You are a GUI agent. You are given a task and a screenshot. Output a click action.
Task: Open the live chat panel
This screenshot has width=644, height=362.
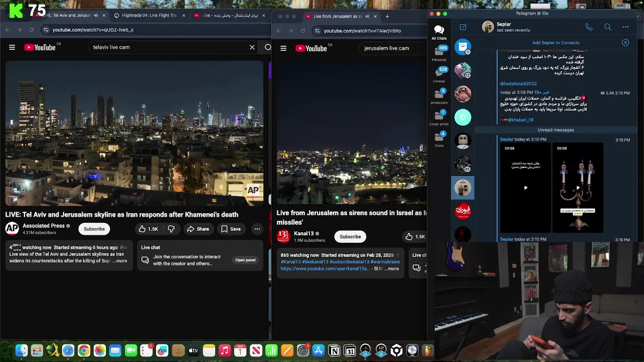[x=246, y=260]
